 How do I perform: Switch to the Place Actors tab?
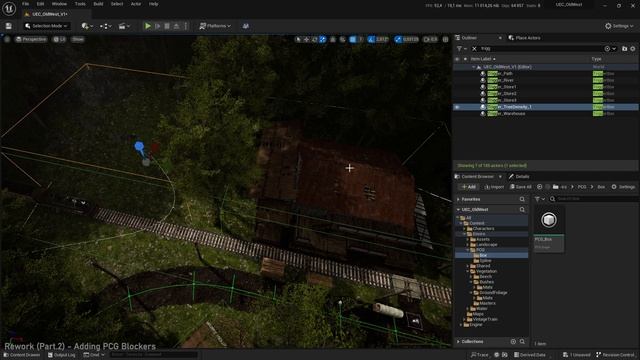pos(524,38)
